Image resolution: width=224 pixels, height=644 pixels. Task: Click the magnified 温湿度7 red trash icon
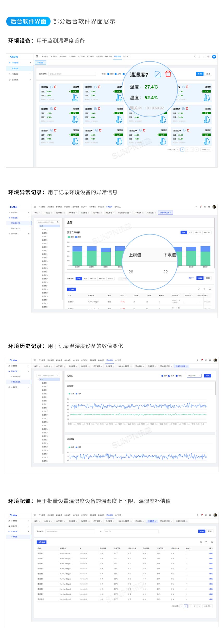point(168,74)
